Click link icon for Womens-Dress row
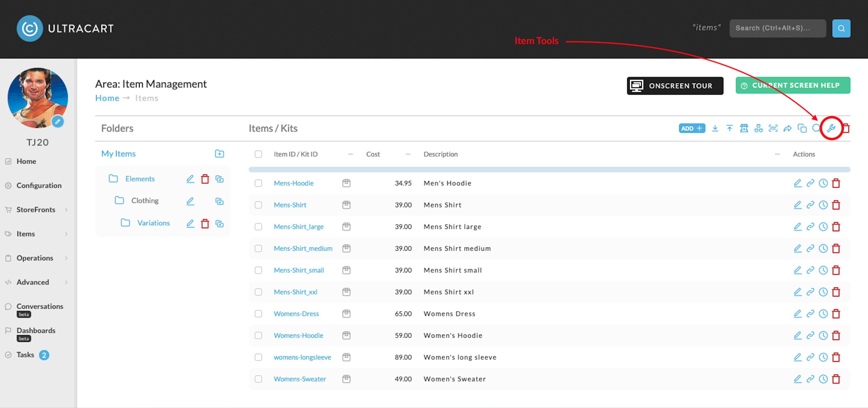The image size is (868, 408). (x=810, y=314)
